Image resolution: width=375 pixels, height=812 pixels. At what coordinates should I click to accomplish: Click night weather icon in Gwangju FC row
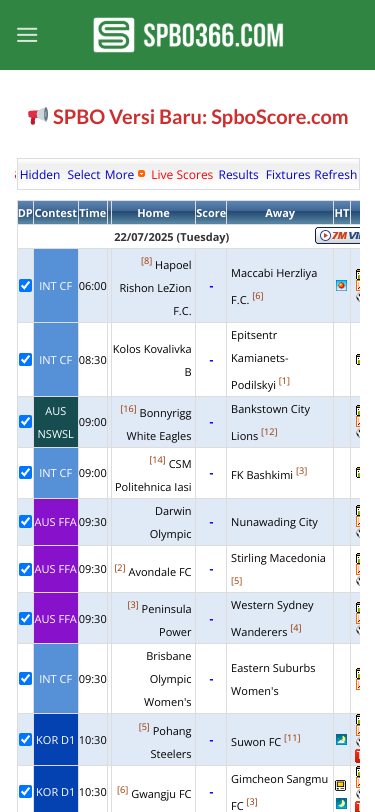[341, 803]
